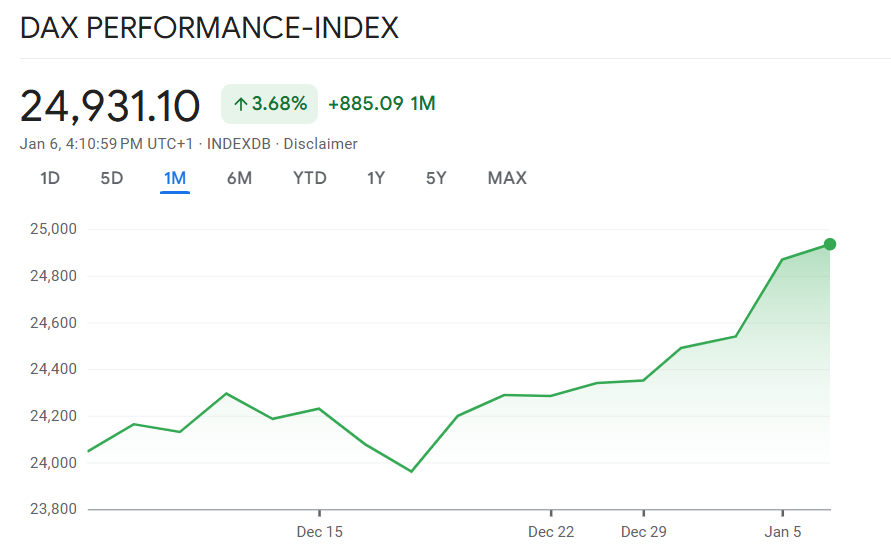Click the DAX PERFORMANCE-INDEX title

(209, 28)
